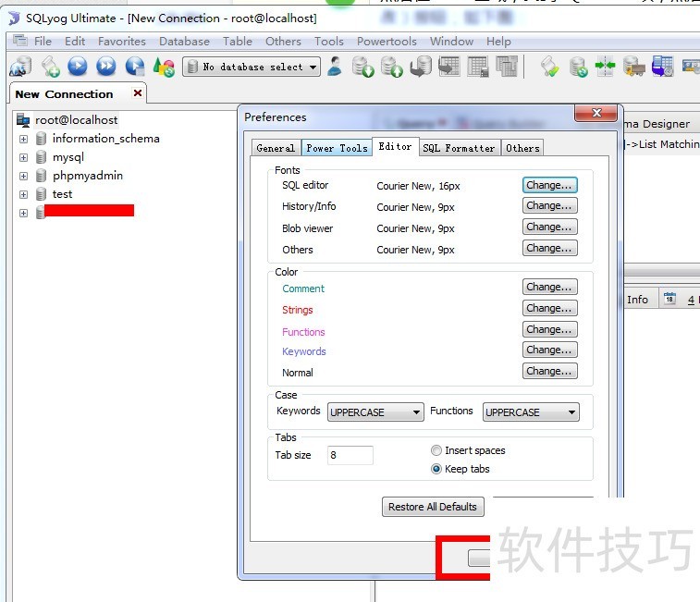Change the Functions color
Viewport: 700px width, 602px height.
click(549, 329)
